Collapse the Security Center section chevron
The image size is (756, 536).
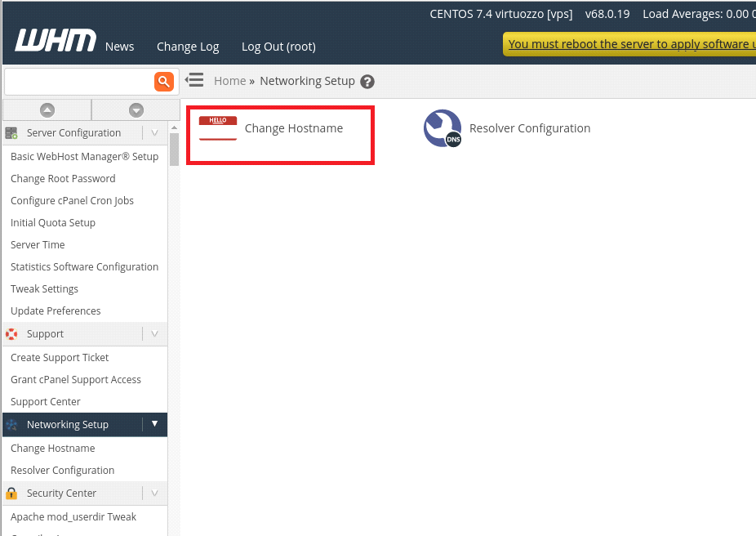pyautogui.click(x=155, y=493)
